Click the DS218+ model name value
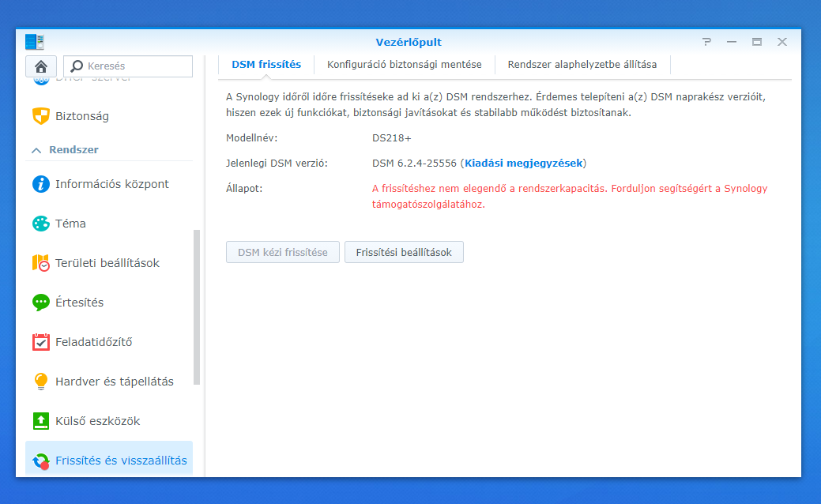The image size is (821, 504). point(392,138)
